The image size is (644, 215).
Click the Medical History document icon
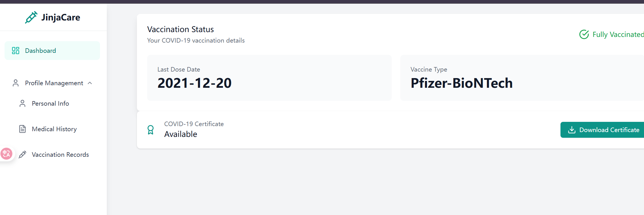[22, 129]
